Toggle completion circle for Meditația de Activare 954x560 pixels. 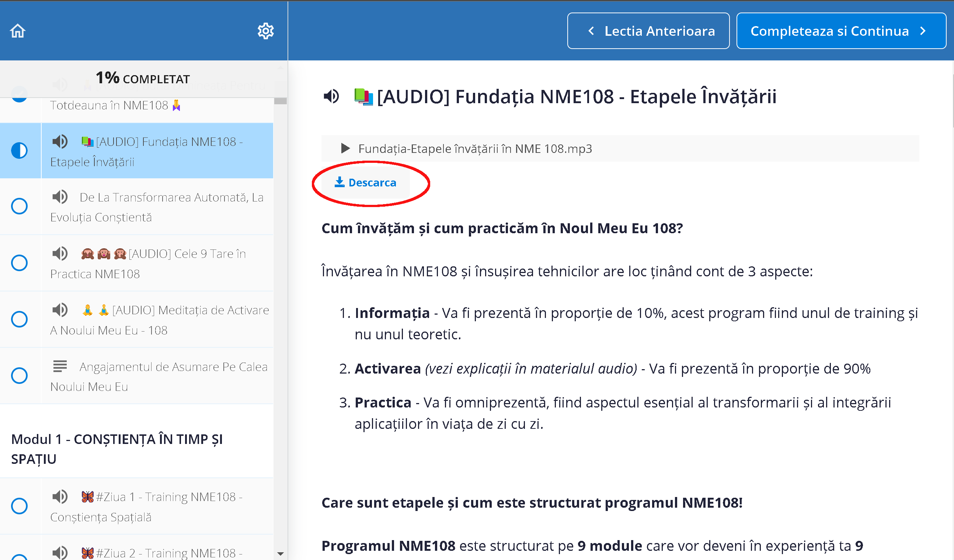(x=19, y=319)
